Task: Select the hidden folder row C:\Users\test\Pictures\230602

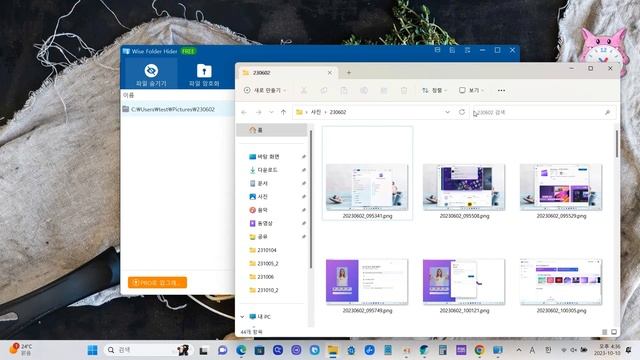Action: pos(178,109)
